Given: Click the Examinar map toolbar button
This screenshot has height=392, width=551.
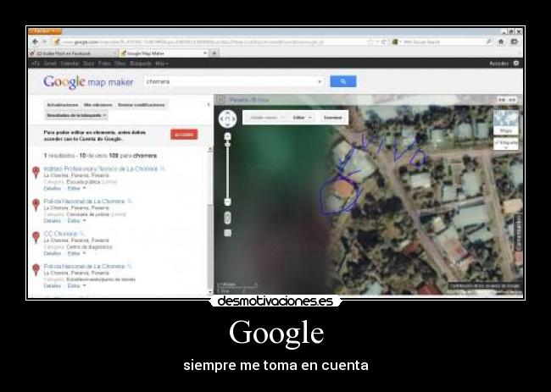Looking at the screenshot, I should pos(333,118).
